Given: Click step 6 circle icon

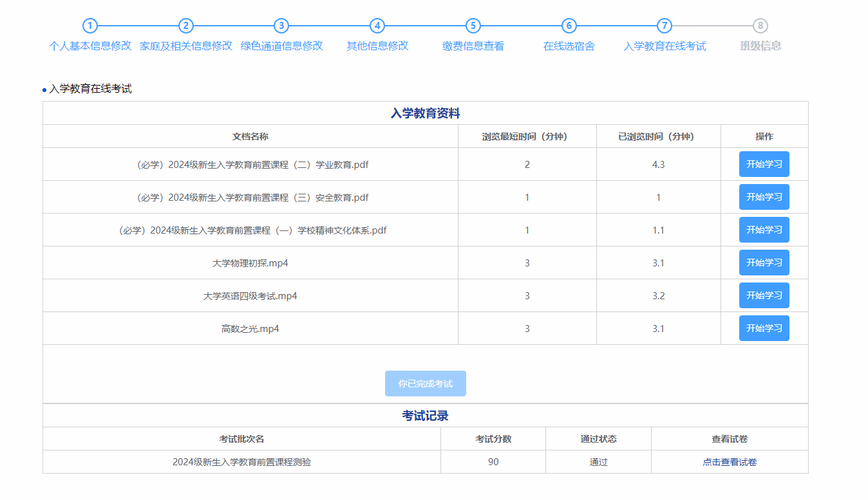Looking at the screenshot, I should (569, 26).
